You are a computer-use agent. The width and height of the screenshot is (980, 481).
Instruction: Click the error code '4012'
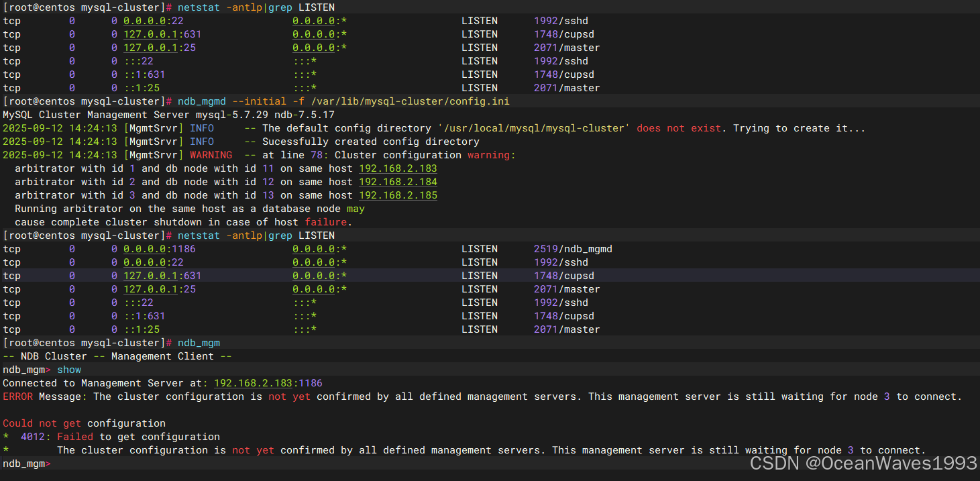(33, 437)
